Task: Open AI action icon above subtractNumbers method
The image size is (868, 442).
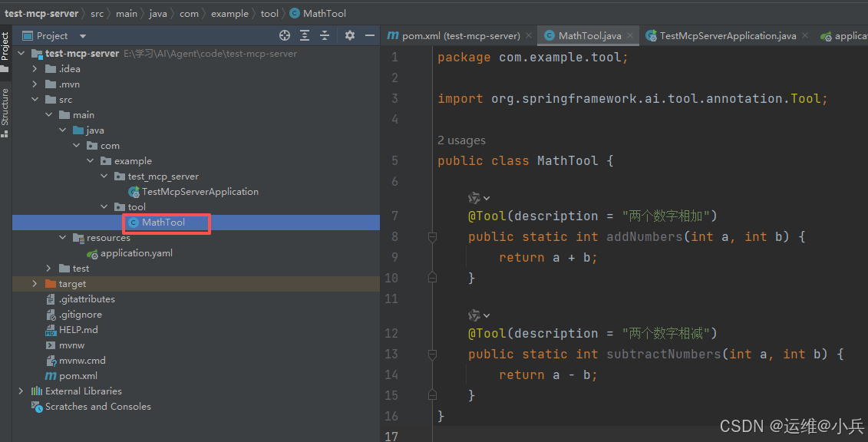Action: pos(479,315)
